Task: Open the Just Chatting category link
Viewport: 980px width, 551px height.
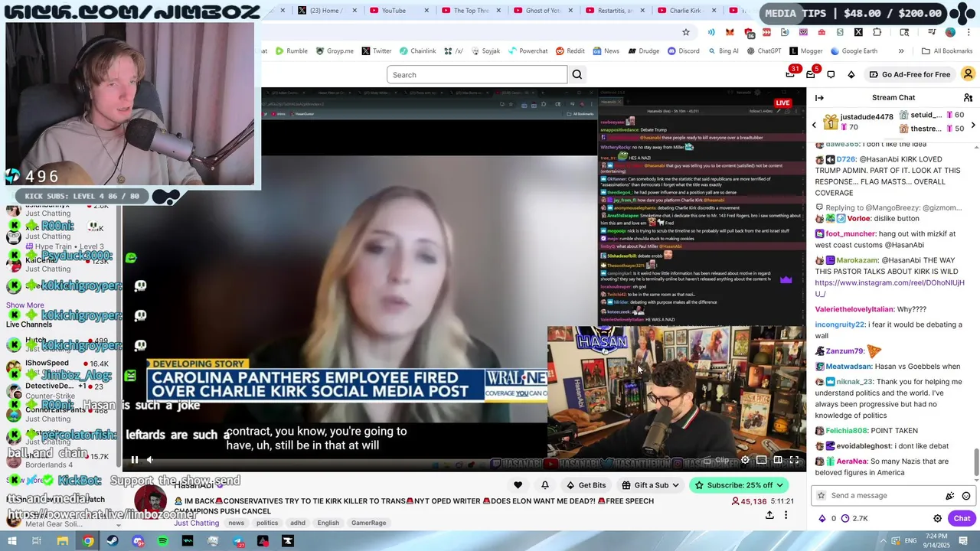Action: [197, 523]
